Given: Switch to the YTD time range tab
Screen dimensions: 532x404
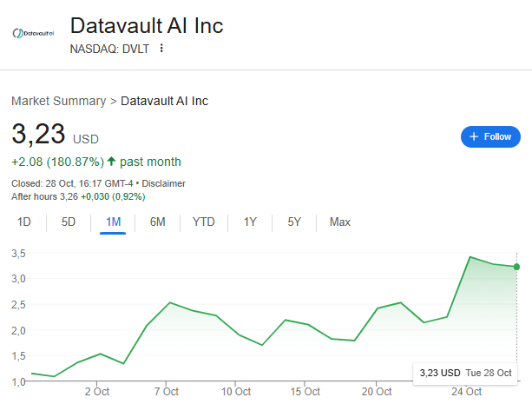Looking at the screenshot, I should click(203, 222).
